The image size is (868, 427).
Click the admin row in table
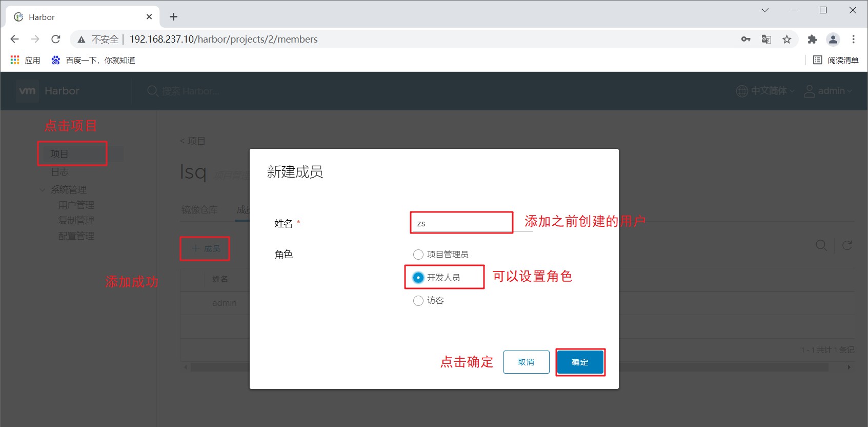[x=224, y=303]
